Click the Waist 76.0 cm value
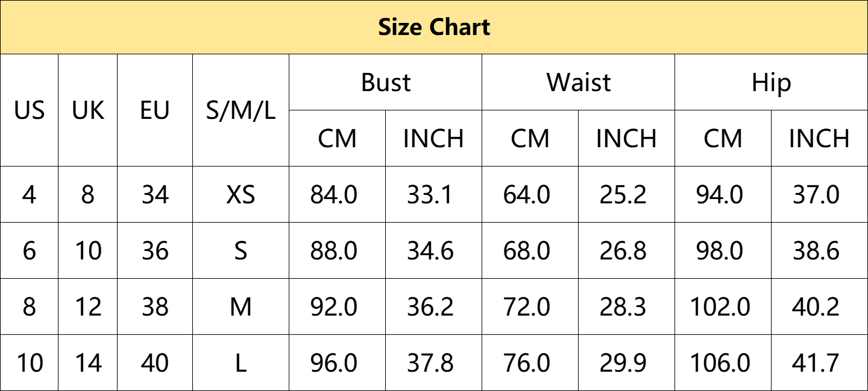868x391 pixels. pos(527,363)
